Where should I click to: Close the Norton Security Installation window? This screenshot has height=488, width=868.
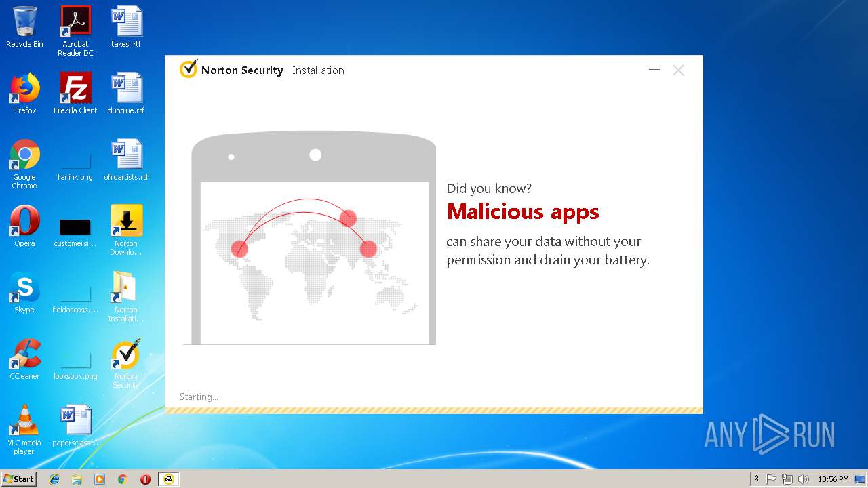point(678,70)
